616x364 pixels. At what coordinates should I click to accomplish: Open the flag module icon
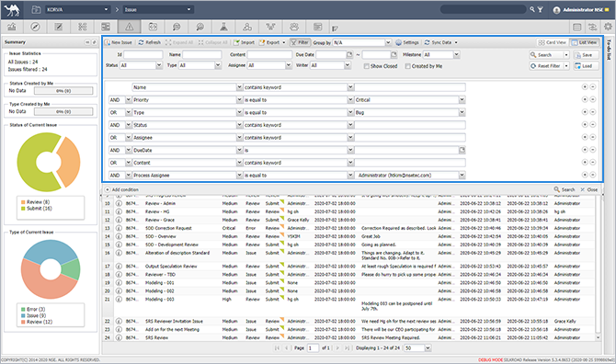335,28
